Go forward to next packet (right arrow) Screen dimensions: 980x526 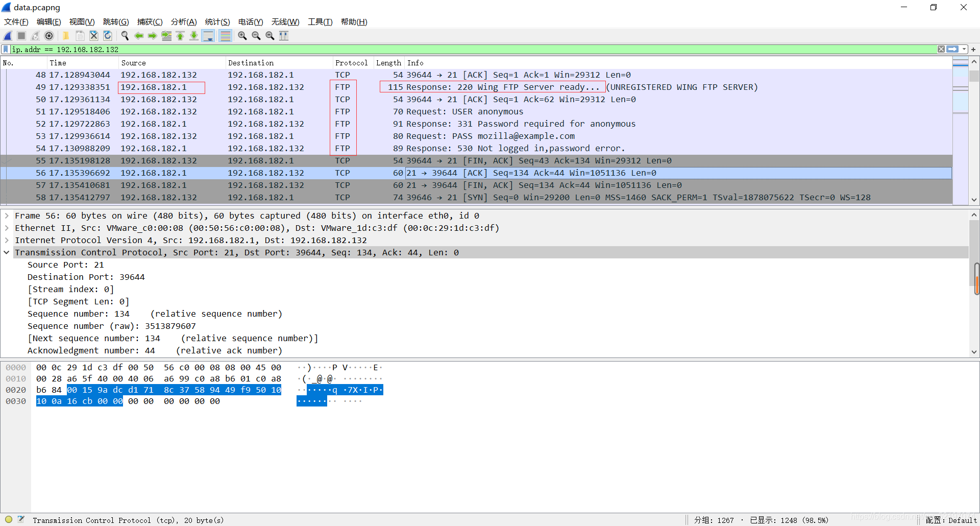click(x=152, y=36)
